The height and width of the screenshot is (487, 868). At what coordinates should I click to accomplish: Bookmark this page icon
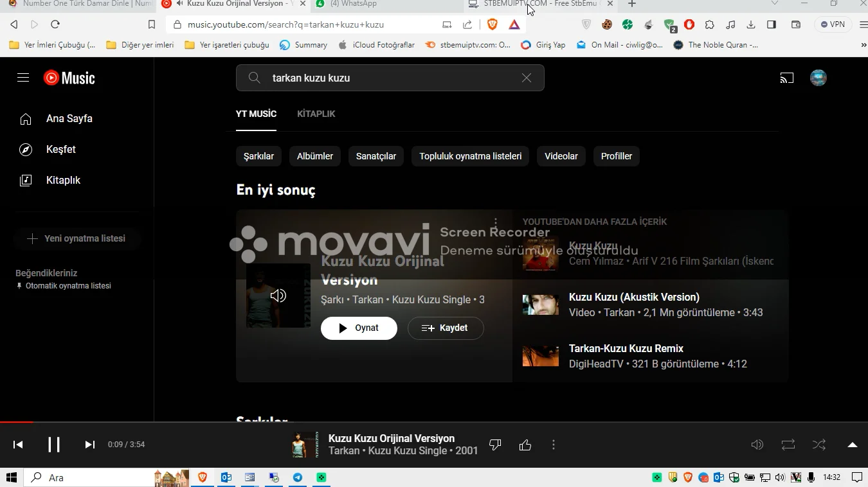tap(152, 24)
